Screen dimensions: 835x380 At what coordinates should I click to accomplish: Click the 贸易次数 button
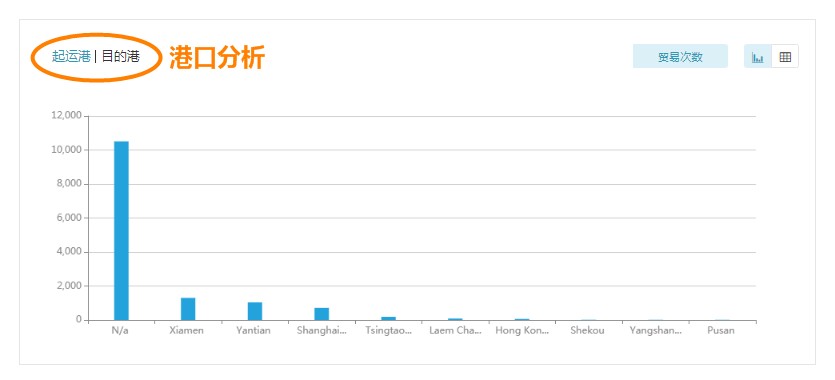coord(680,56)
